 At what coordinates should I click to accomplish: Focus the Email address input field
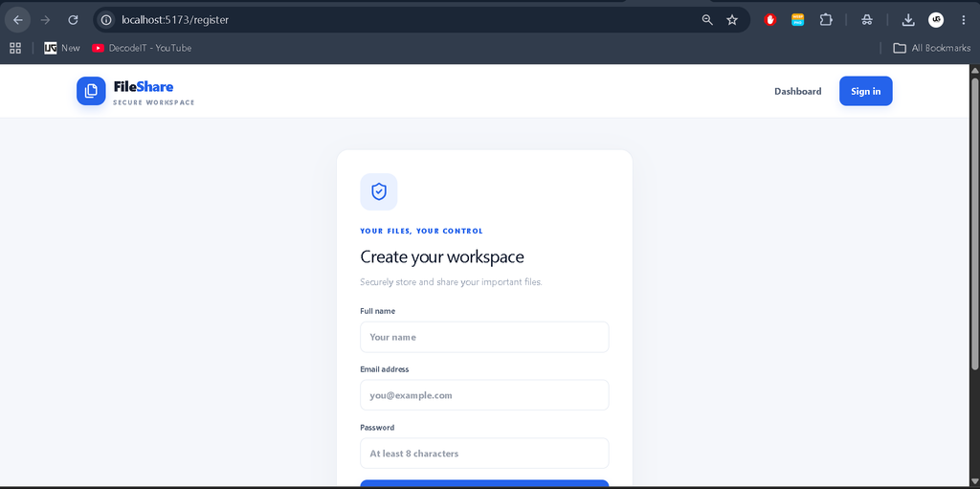484,395
